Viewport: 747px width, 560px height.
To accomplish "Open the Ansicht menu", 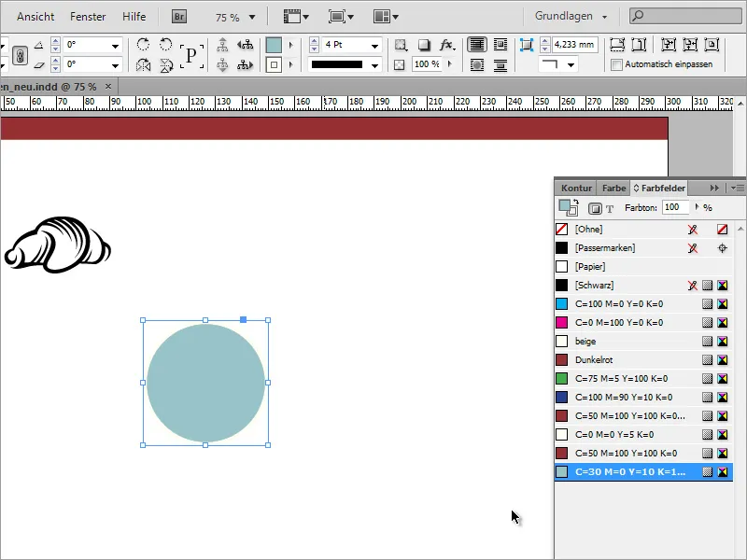I will coord(35,17).
